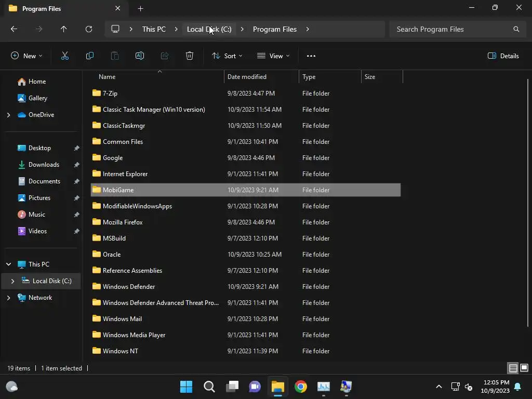The image size is (532, 399).
Task: Expand chevron after This PC in address bar
Action: point(176,29)
